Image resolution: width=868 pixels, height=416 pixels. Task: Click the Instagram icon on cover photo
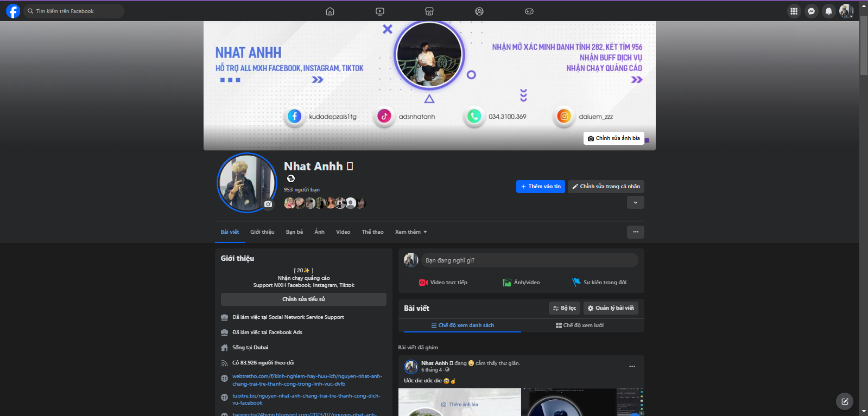pos(564,116)
